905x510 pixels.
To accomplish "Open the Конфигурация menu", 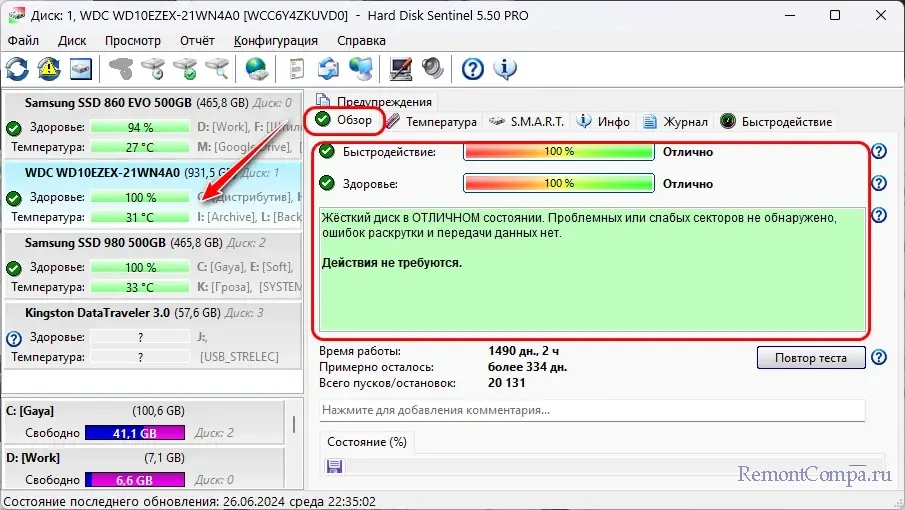I will (275, 41).
